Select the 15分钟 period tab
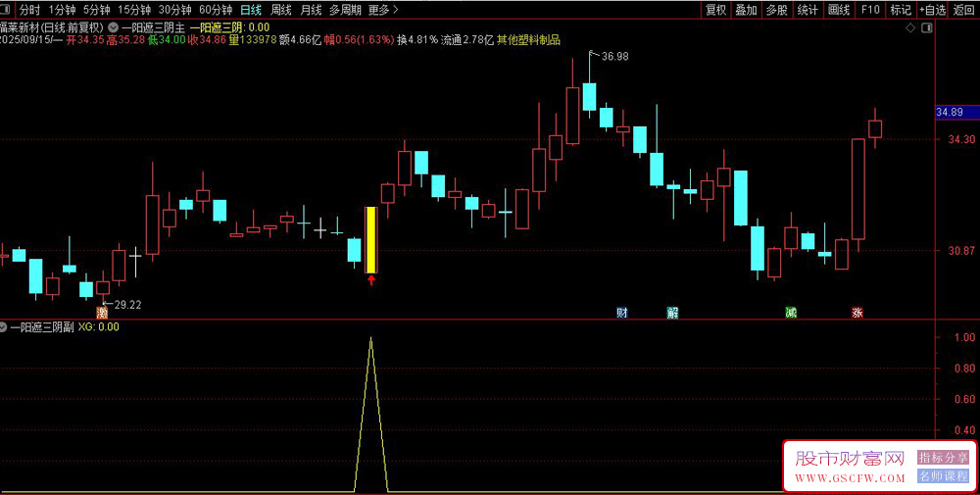 tap(134, 10)
